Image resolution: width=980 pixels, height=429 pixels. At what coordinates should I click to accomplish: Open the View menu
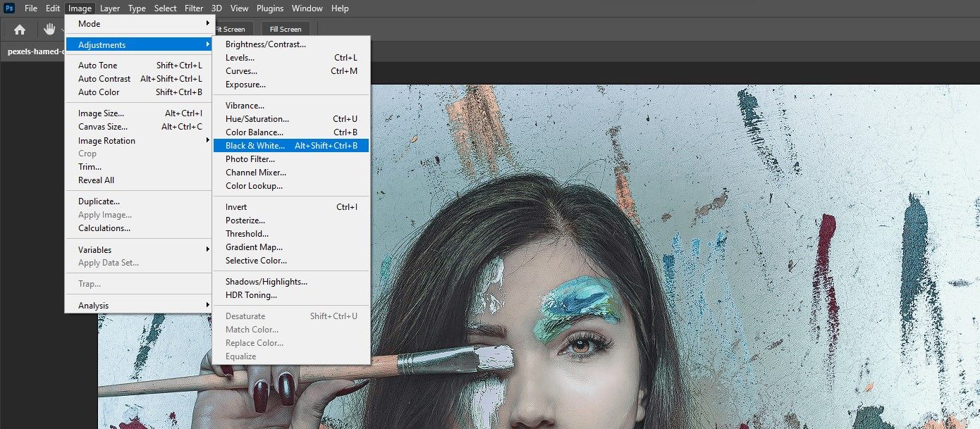(x=240, y=8)
